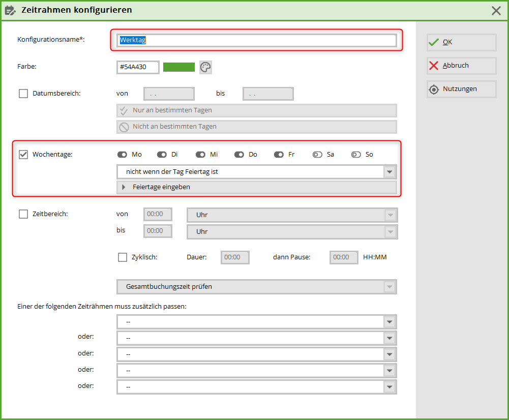Click the green color swatch

click(179, 67)
